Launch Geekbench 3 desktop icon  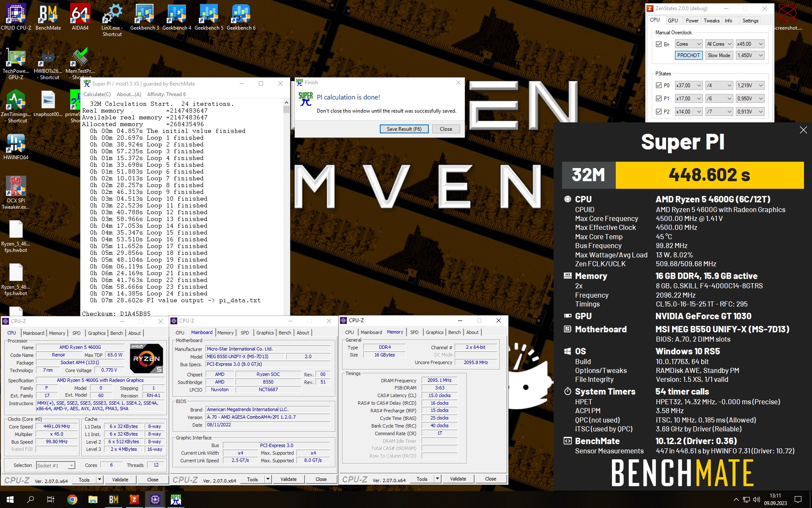tap(145, 17)
